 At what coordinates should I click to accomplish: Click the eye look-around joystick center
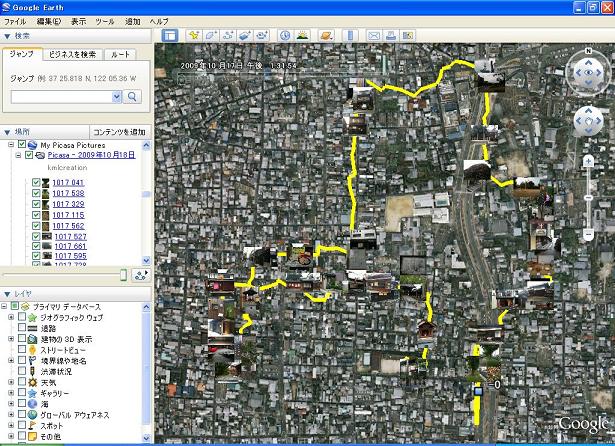coord(588,73)
